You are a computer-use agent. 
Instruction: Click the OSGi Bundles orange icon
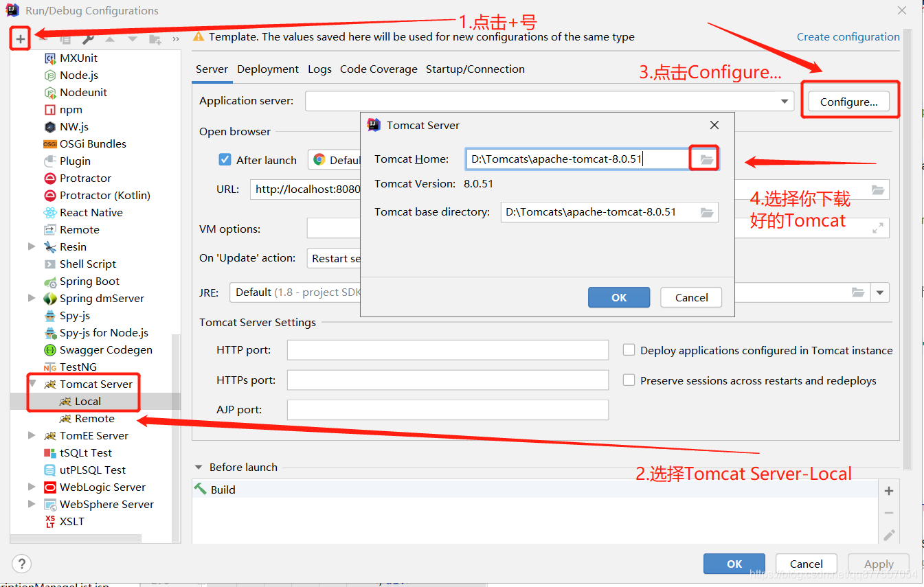(49, 144)
